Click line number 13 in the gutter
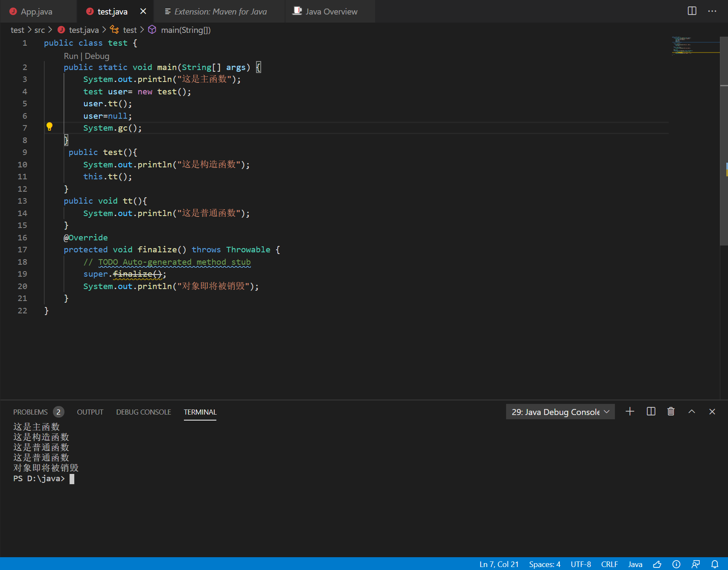This screenshot has width=728, height=570. (22, 201)
